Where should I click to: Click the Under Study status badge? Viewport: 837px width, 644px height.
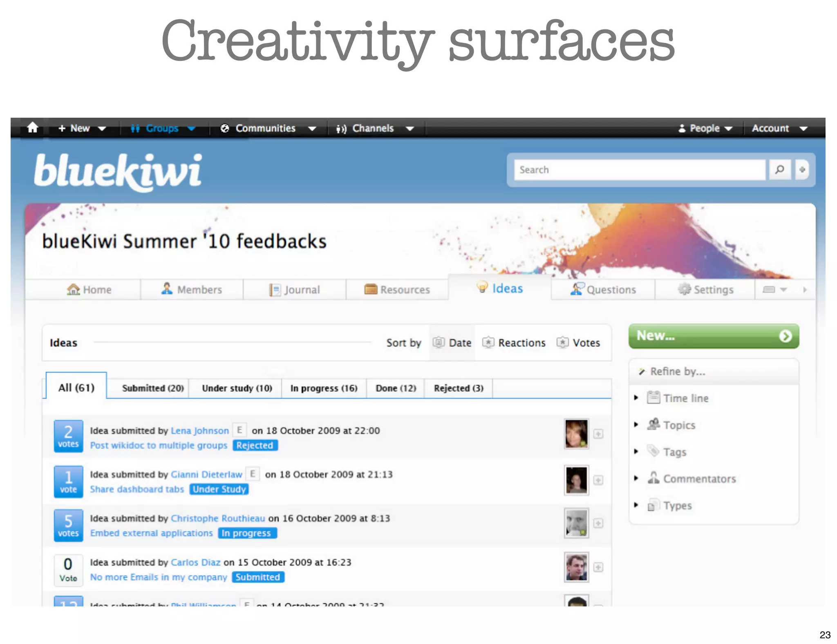(x=219, y=489)
